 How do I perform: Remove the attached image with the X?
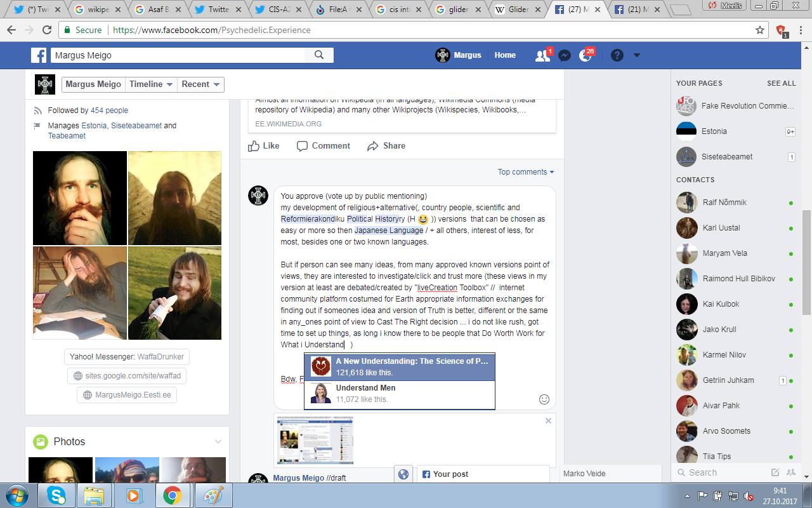[548, 420]
